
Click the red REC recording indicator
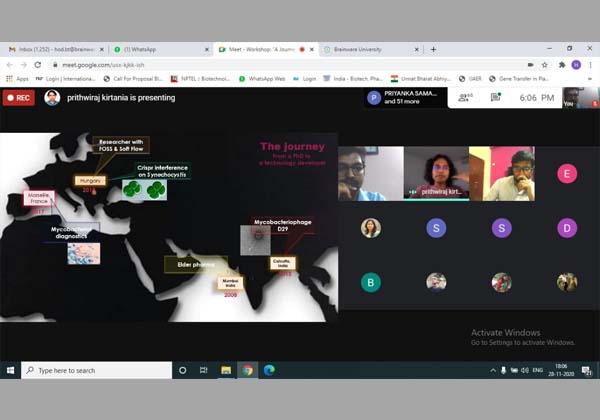click(18, 98)
